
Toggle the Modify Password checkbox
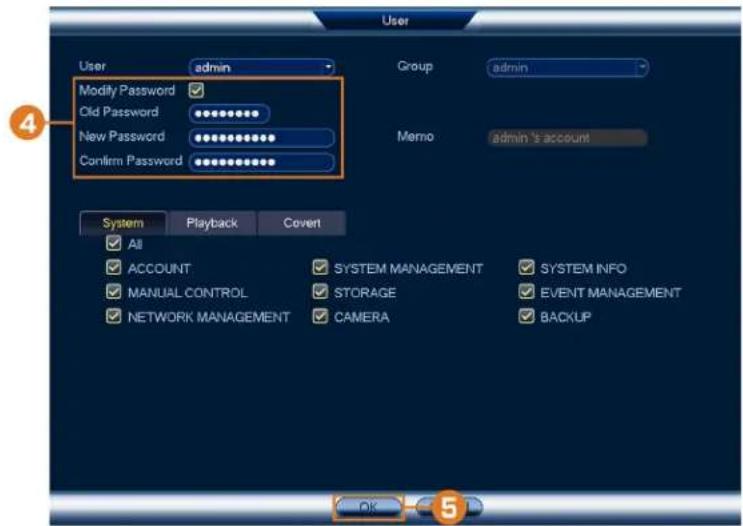196,90
